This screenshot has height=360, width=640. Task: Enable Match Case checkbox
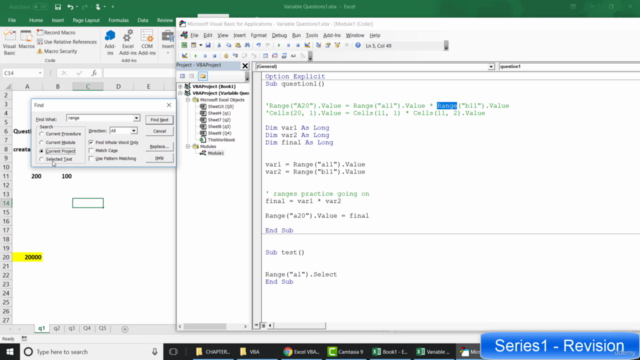click(91, 150)
